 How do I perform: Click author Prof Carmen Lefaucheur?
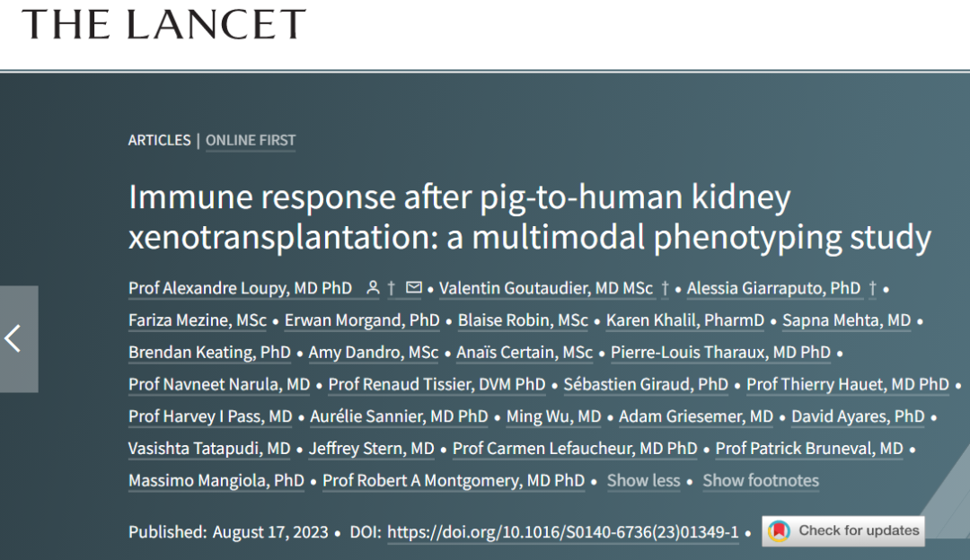tap(575, 448)
